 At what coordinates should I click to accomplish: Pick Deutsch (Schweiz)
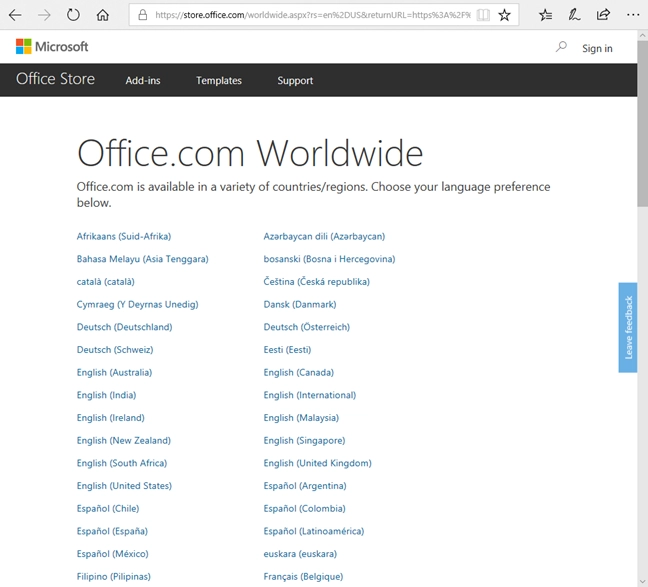(x=115, y=350)
